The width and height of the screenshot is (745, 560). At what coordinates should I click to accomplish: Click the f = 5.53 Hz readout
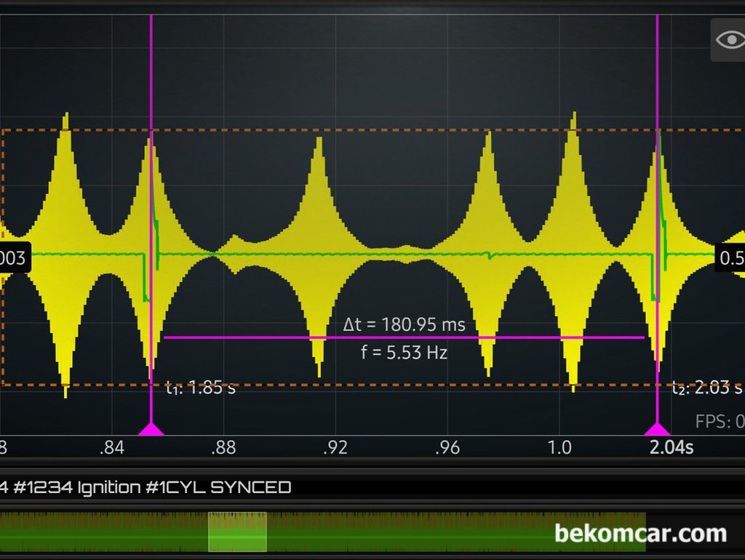405,353
